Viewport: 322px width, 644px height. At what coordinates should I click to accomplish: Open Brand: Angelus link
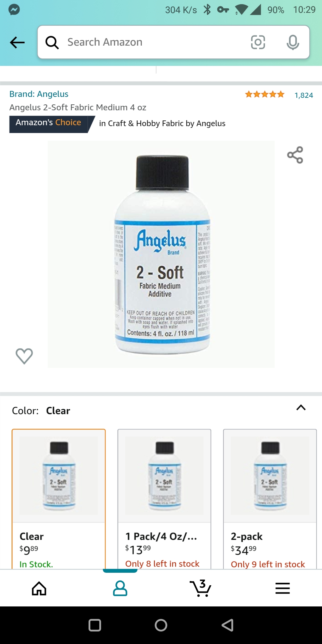39,94
